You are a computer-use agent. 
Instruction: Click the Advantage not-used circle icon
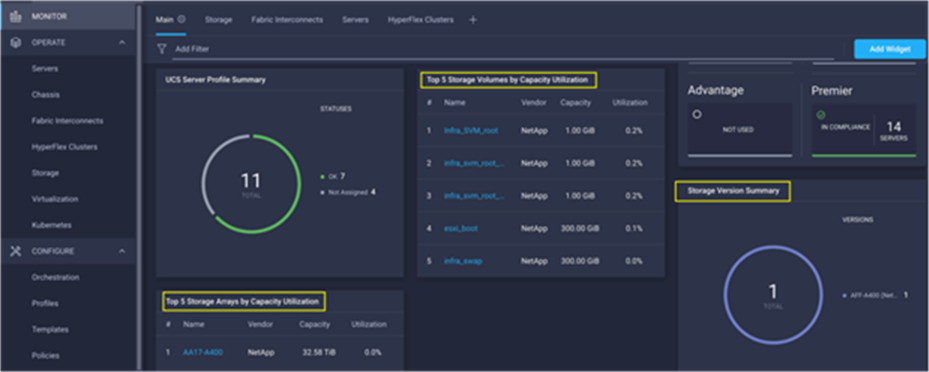[x=697, y=115]
